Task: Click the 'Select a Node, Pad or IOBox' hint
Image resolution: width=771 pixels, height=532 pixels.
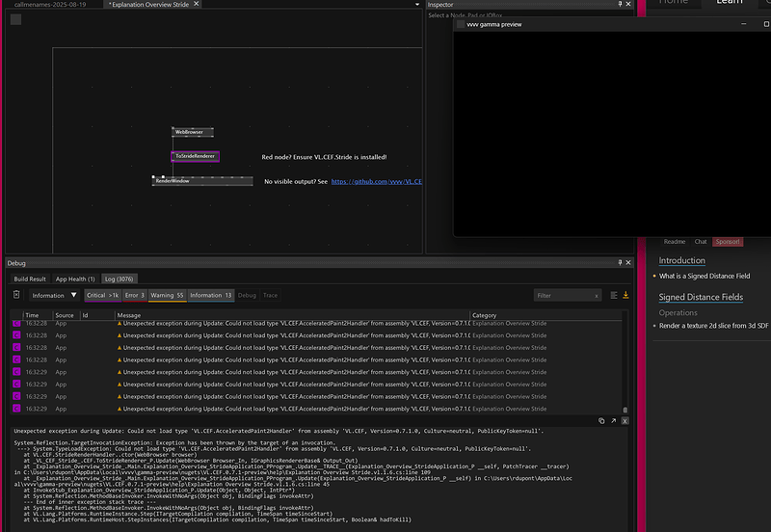Action: [x=465, y=15]
